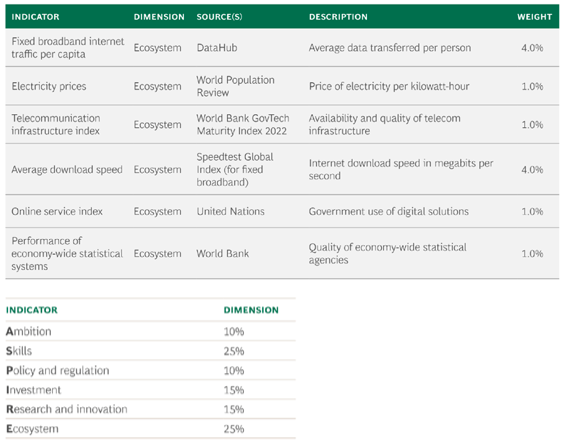Click the SOURCE(S) column header
The image size is (564, 445).
coord(219,17)
